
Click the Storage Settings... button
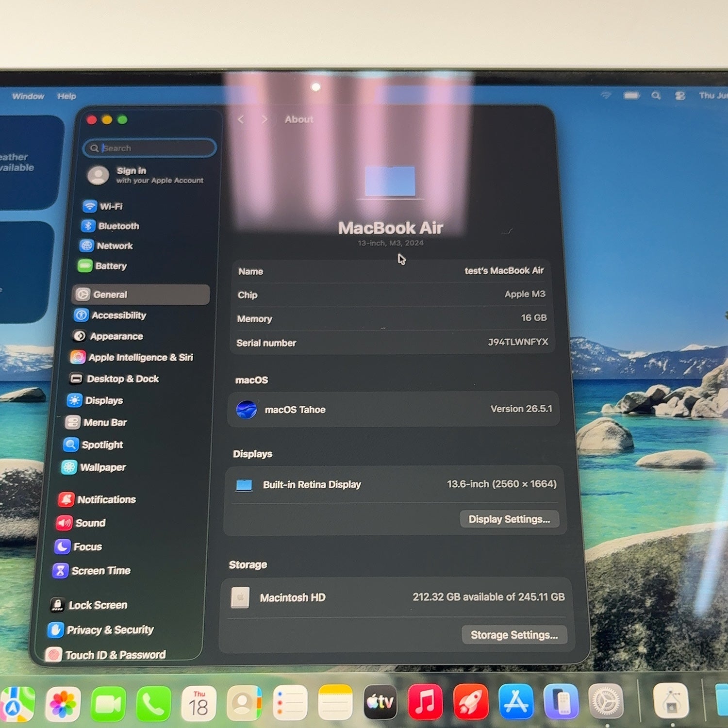click(x=514, y=635)
